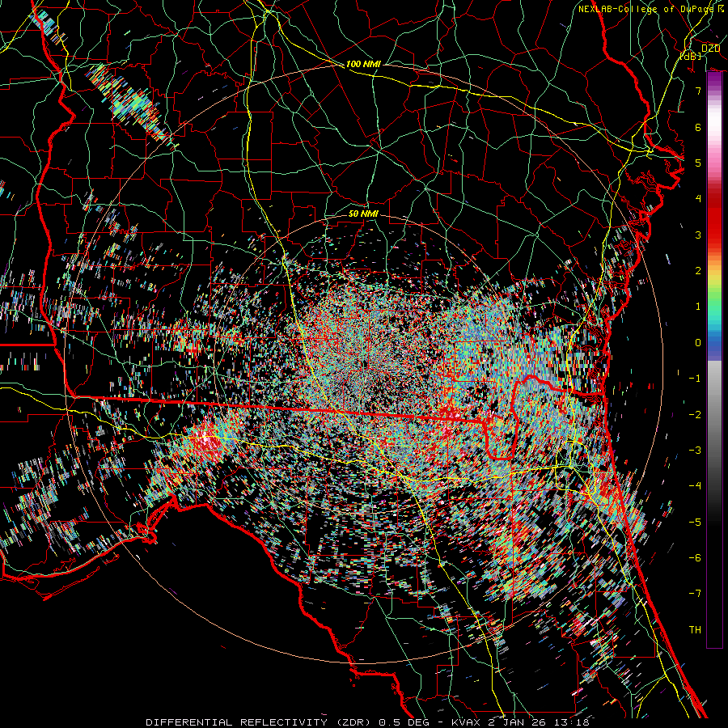Click "0.5 DEG" elevation in bottom caption
The height and width of the screenshot is (728, 728).
click(x=404, y=722)
